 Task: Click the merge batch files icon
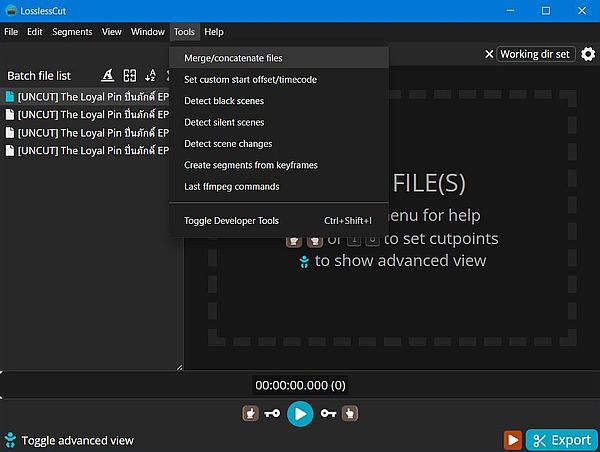[x=129, y=75]
